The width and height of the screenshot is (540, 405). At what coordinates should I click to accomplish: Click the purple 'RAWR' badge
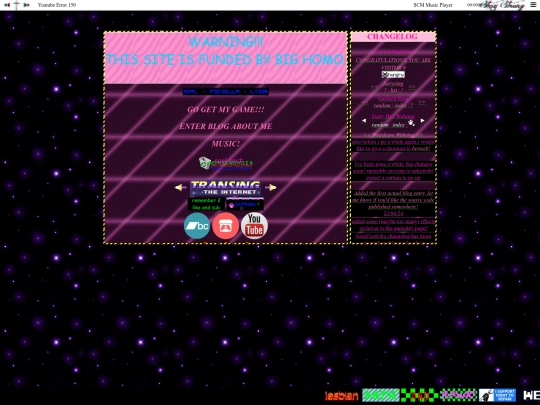[458, 395]
